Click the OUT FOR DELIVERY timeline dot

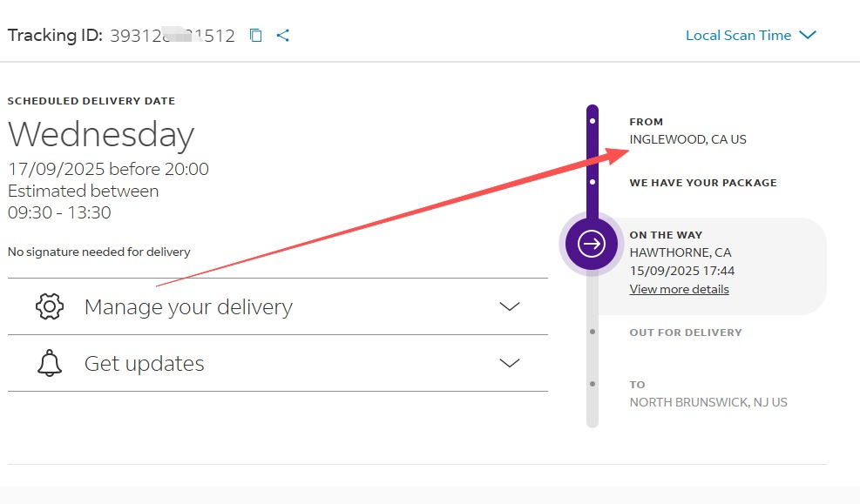click(x=593, y=332)
